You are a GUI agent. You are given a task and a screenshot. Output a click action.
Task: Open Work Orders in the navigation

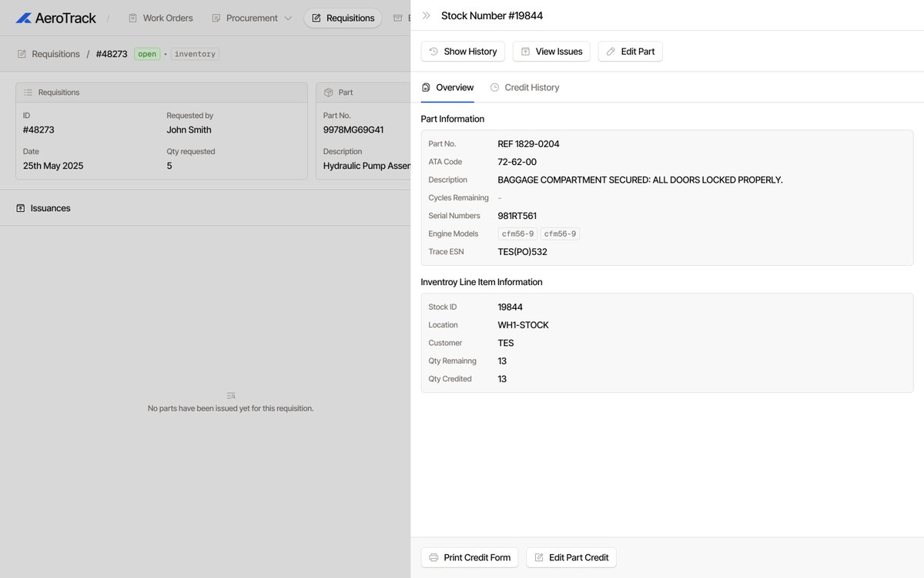pyautogui.click(x=160, y=18)
